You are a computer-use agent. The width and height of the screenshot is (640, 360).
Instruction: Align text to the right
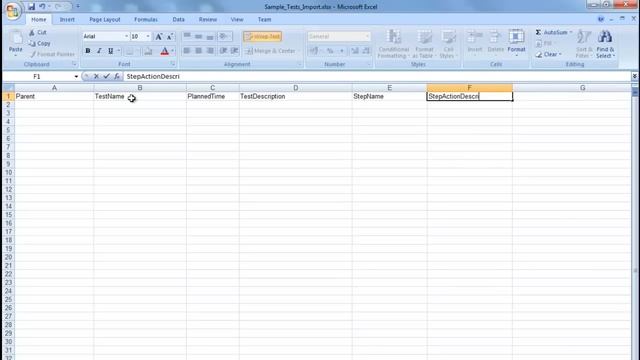click(210, 51)
